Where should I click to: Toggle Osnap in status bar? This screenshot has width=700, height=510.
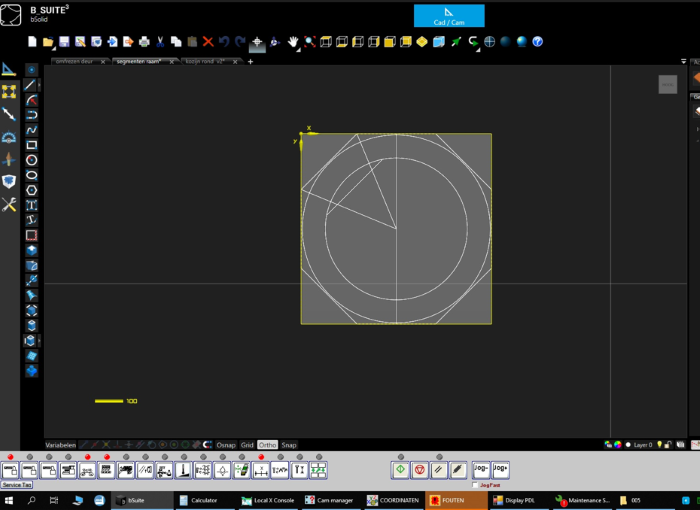(226, 445)
